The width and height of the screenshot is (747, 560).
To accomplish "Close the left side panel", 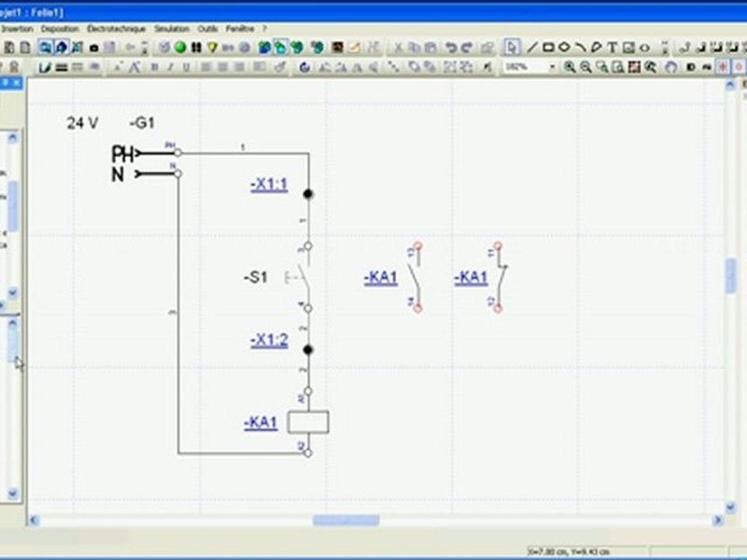I will pyautogui.click(x=16, y=83).
